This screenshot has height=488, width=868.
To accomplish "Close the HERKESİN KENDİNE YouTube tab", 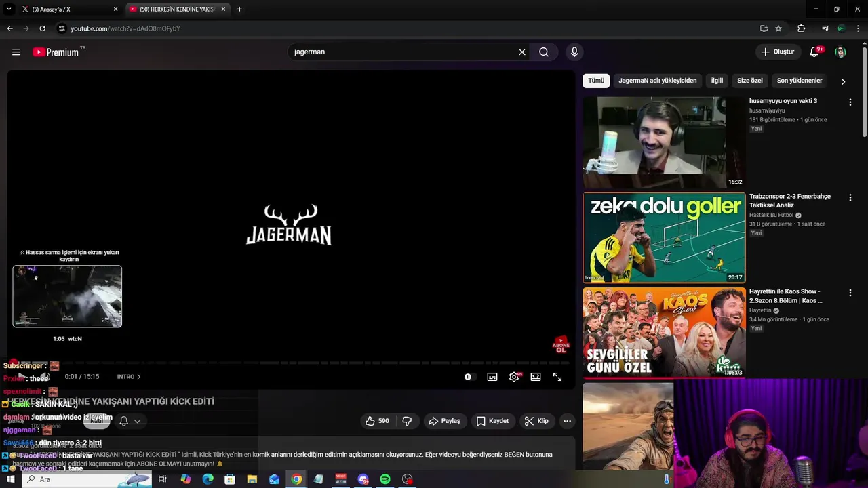I will (x=223, y=9).
